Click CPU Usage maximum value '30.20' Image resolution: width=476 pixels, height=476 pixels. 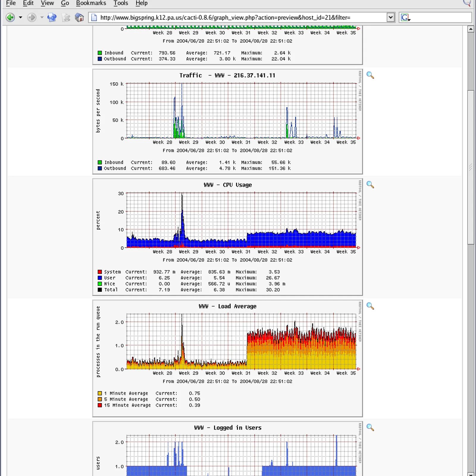(x=273, y=289)
